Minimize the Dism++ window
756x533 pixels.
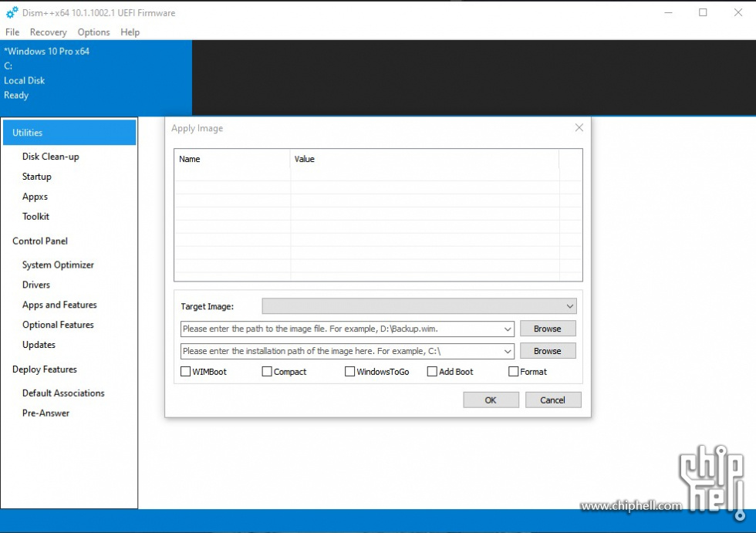[x=668, y=13]
